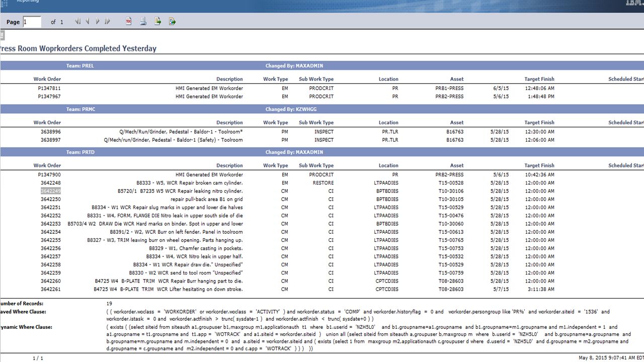This screenshot has width=644, height=362.
Task: Click description 'B8329 - W1, Chamfer casting in pockets.'
Action: (196, 248)
